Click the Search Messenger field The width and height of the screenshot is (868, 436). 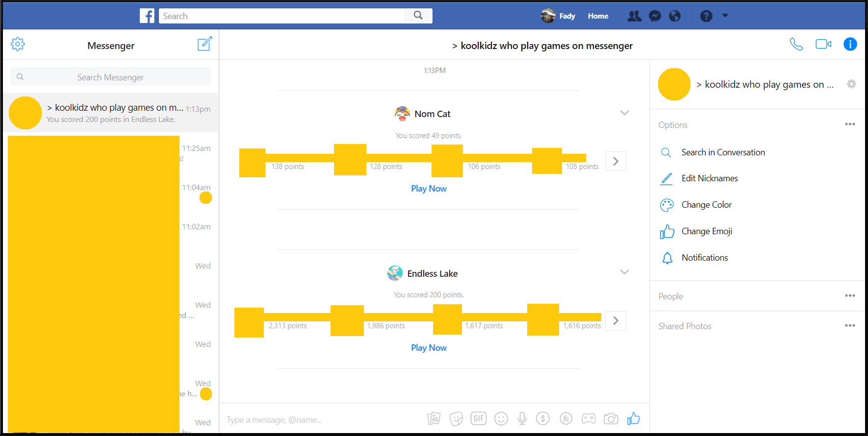pyautogui.click(x=111, y=77)
